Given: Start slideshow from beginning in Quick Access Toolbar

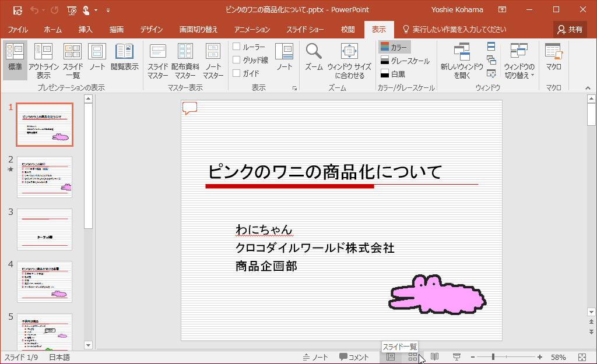Looking at the screenshot, I should tap(71, 10).
